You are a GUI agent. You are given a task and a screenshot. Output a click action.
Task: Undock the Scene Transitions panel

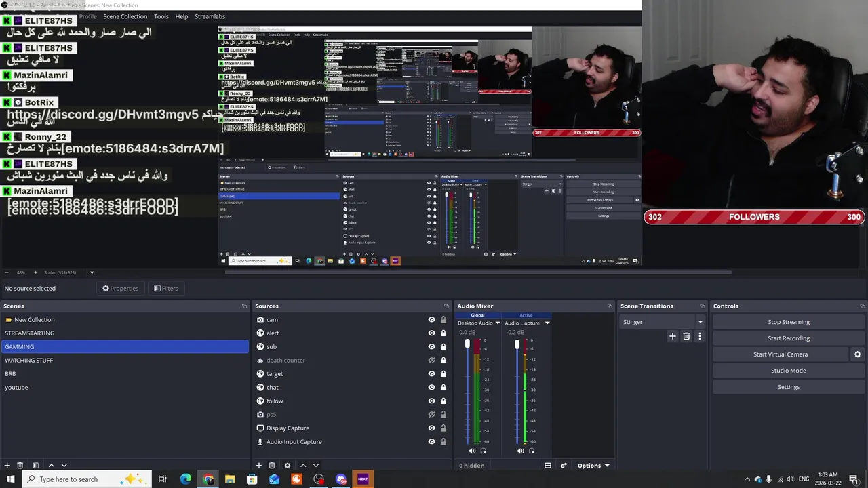pyautogui.click(x=703, y=306)
